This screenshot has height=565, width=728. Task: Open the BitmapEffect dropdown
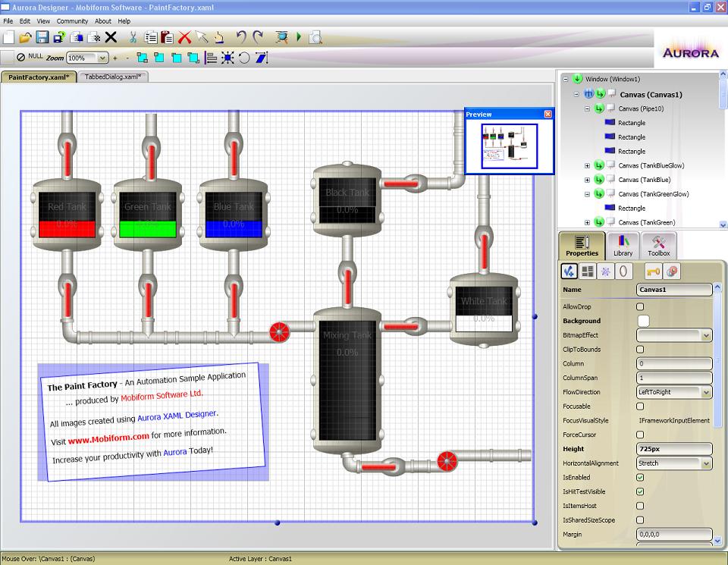point(706,335)
